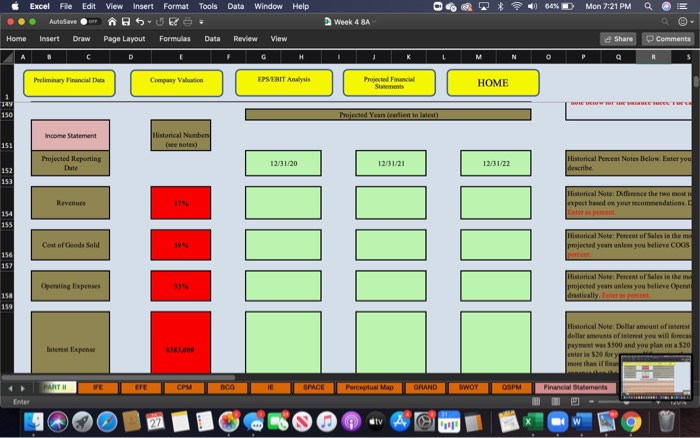
Task: Switch to the Review ribbon tab
Action: [245, 39]
